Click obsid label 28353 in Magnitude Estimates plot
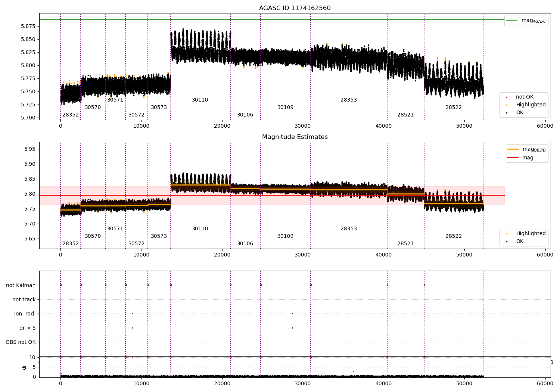Viewport: 560px width, 392px height. (x=349, y=229)
